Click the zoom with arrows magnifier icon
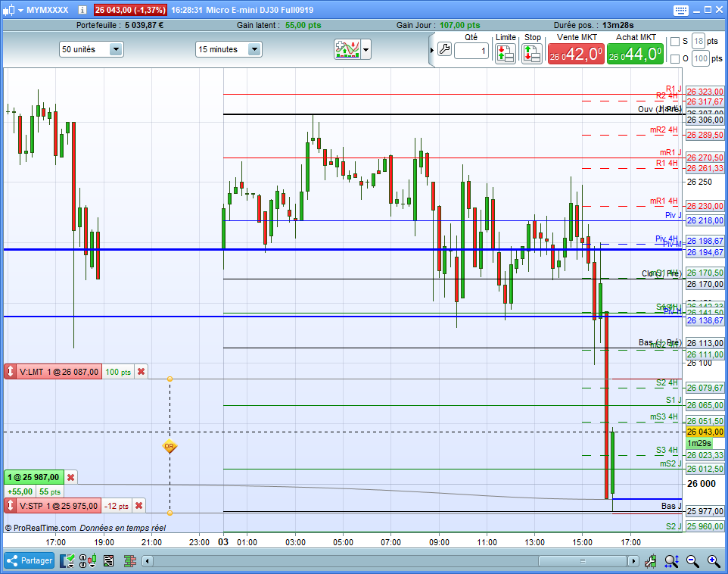728x574 pixels. (671, 561)
